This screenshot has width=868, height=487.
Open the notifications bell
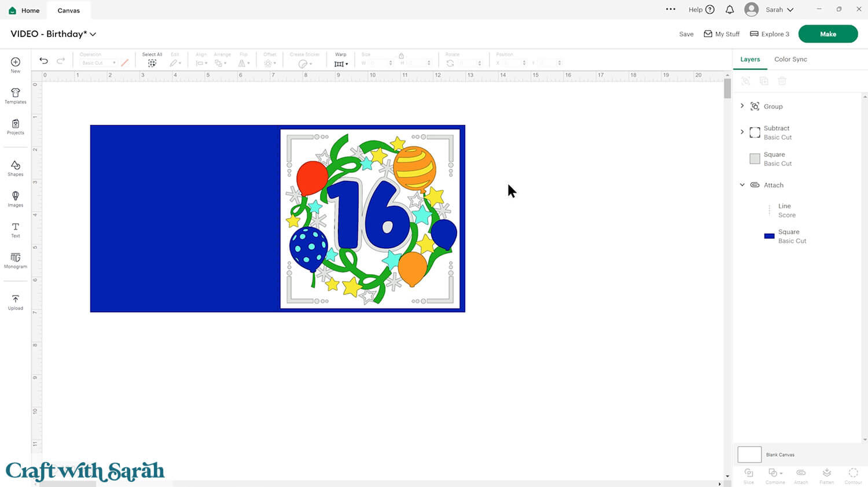click(x=730, y=10)
